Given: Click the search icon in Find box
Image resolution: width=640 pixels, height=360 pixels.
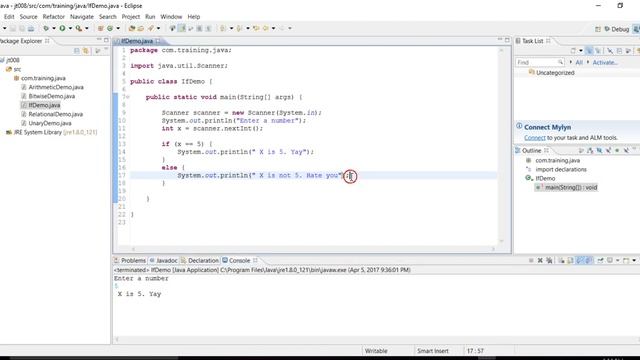Looking at the screenshot, I should coord(560,62).
